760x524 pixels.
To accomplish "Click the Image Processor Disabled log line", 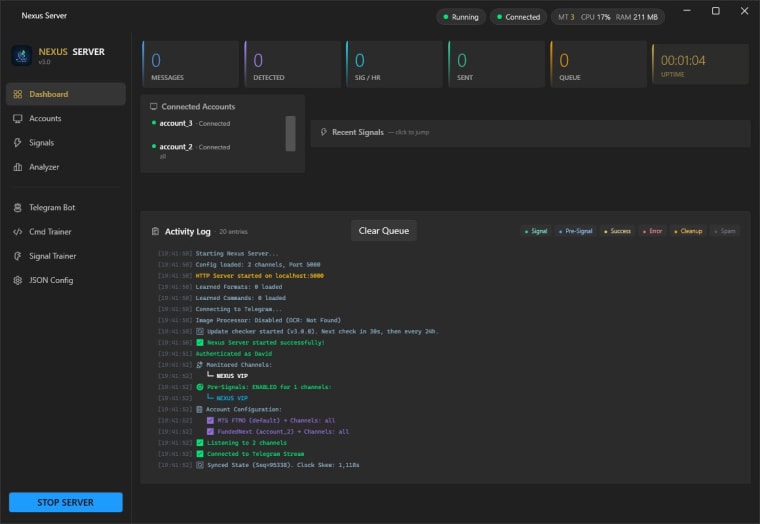I will 268,320.
